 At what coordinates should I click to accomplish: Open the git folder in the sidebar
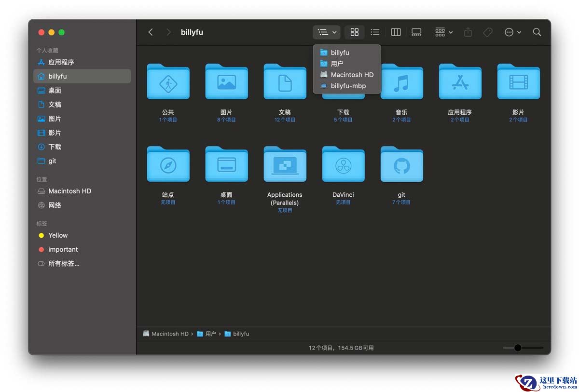(52, 161)
